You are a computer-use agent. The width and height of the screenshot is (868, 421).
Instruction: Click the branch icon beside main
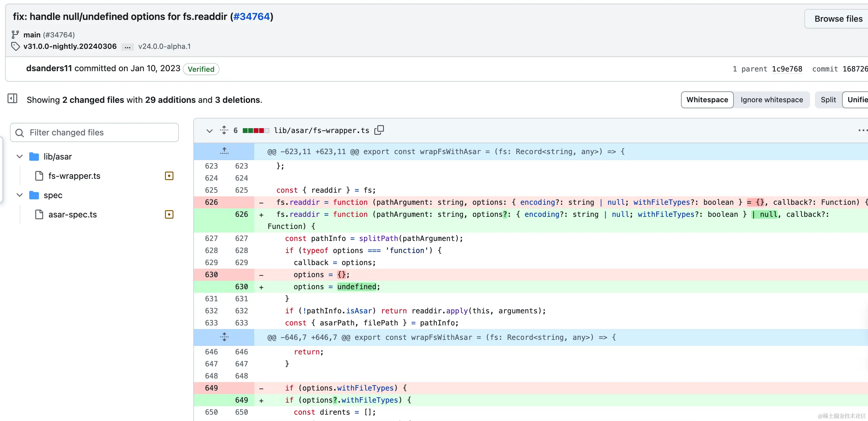(15, 35)
